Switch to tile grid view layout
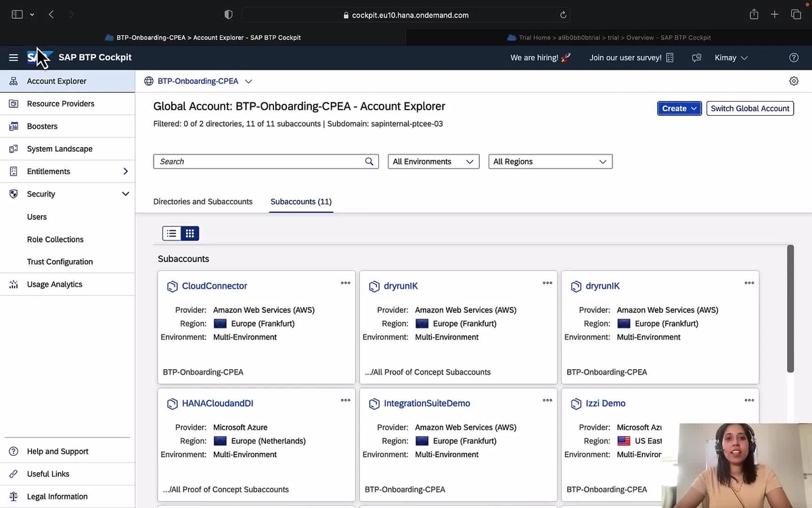The width and height of the screenshot is (812, 508). pyautogui.click(x=190, y=233)
